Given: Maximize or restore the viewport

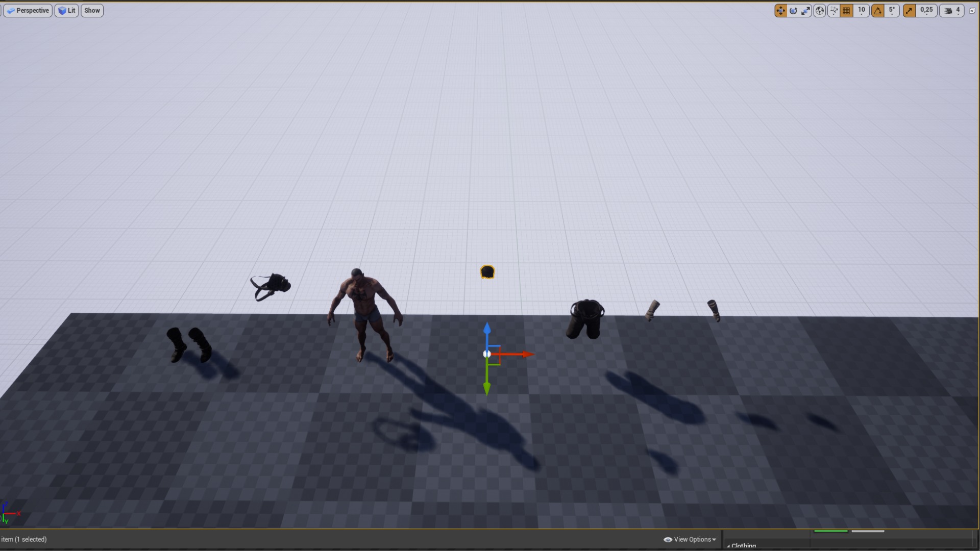Looking at the screenshot, I should click(972, 11).
